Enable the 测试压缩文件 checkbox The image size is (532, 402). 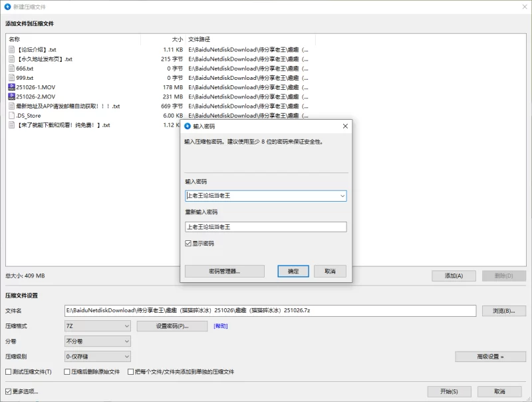pos(7,372)
